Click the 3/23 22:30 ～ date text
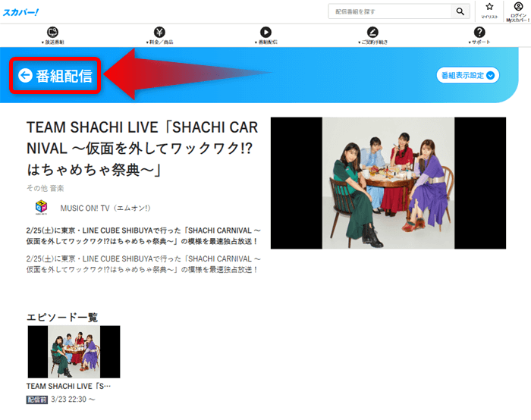 (73, 400)
